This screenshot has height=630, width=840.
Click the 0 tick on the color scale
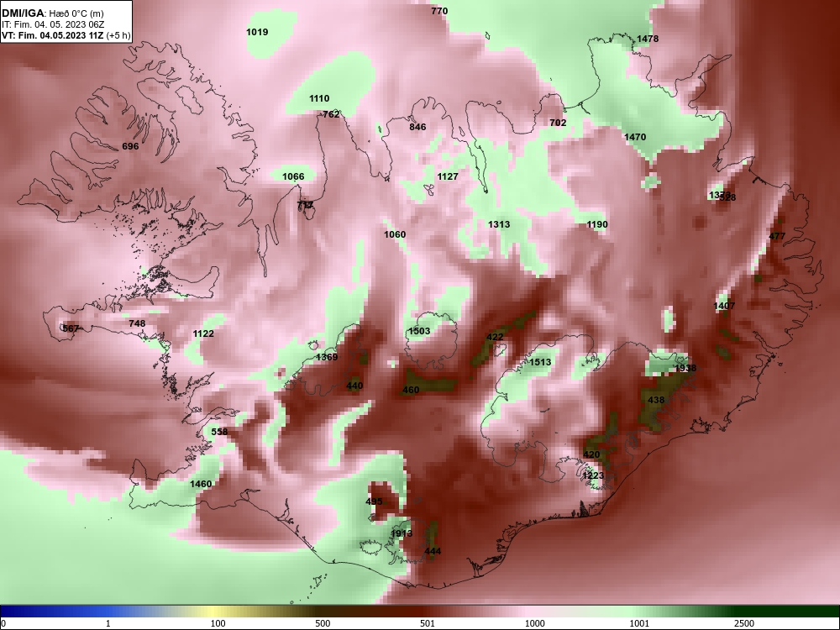[x=4, y=623]
